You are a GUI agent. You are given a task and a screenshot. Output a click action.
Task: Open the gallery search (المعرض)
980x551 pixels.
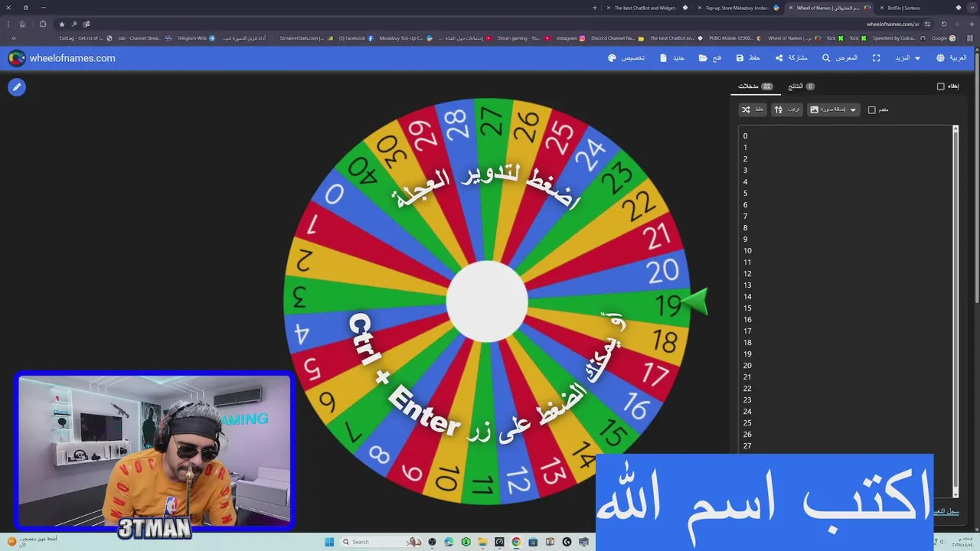point(840,58)
